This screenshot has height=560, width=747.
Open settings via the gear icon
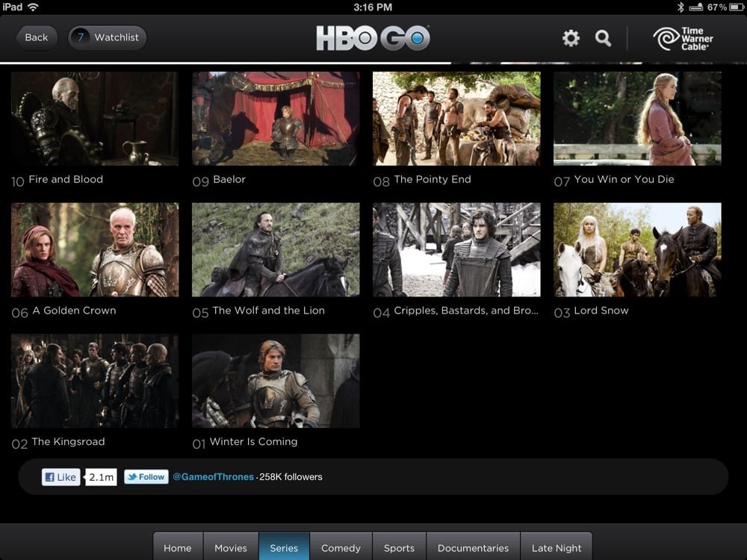click(x=571, y=38)
